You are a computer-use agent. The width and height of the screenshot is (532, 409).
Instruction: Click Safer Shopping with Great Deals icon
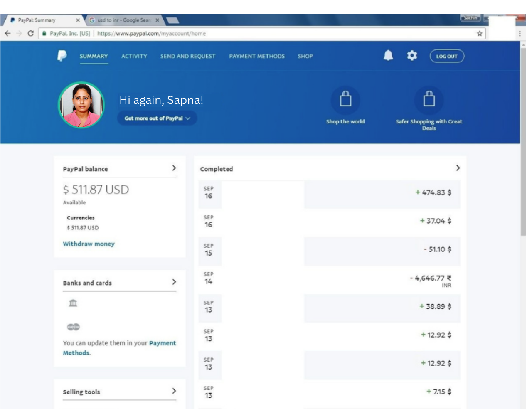(x=429, y=100)
